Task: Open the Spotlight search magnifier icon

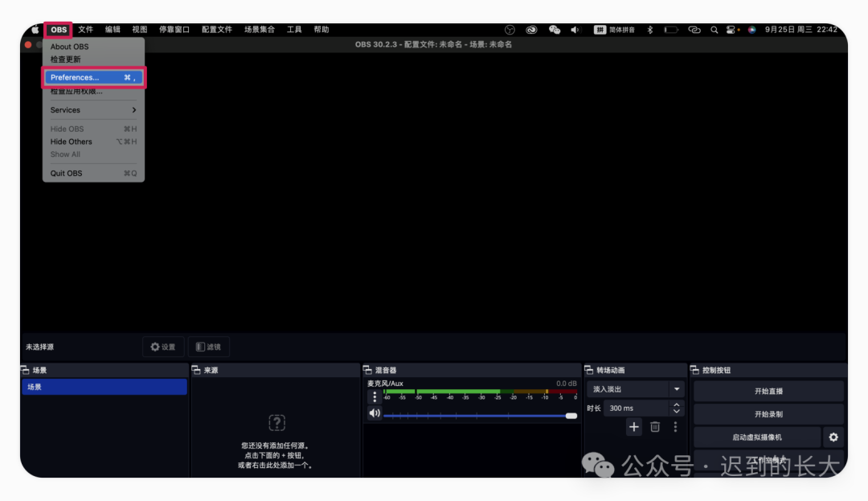Action: [714, 30]
